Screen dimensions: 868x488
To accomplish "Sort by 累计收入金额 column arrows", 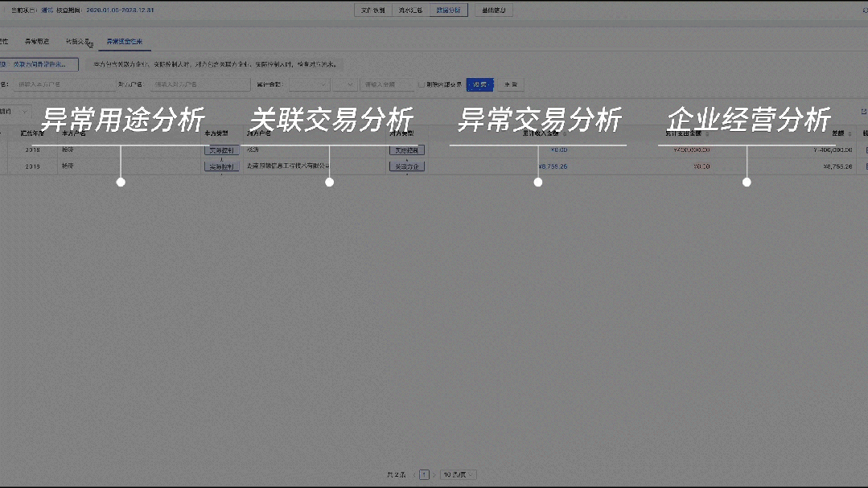I will [565, 134].
